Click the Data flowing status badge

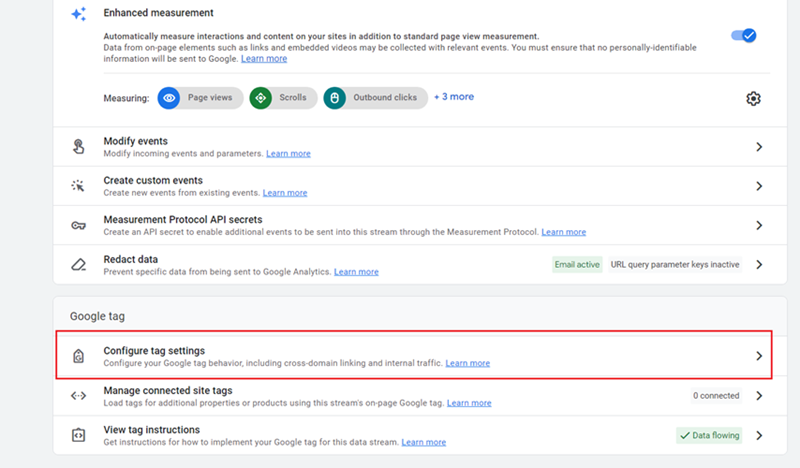point(709,435)
